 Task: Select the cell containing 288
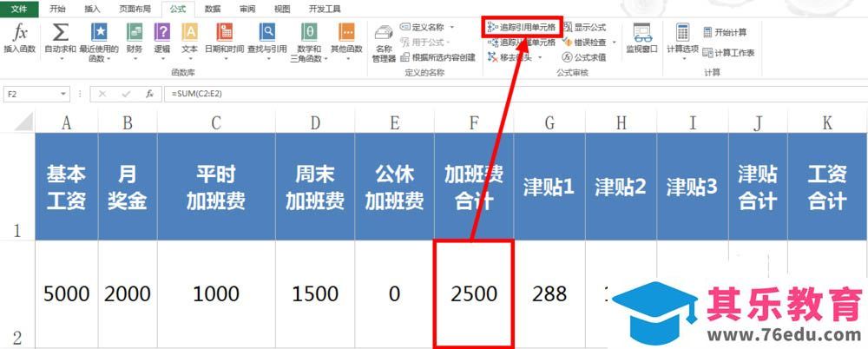click(x=549, y=293)
